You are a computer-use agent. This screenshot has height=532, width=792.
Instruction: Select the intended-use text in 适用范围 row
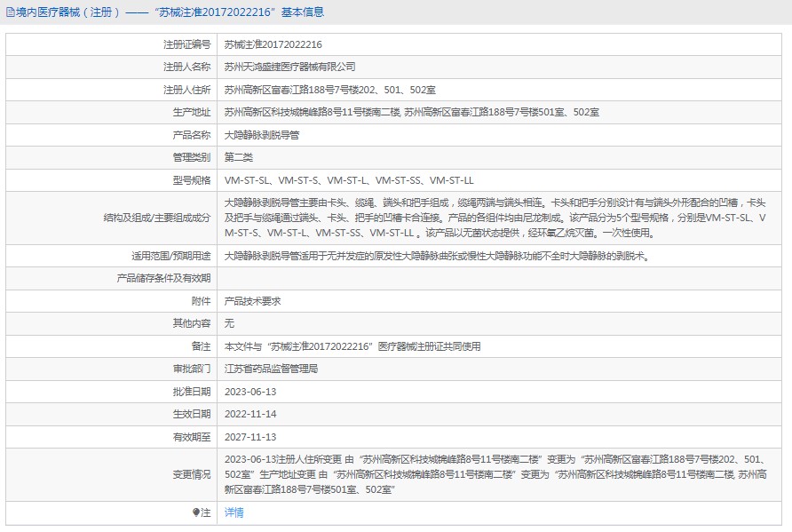tap(437, 256)
